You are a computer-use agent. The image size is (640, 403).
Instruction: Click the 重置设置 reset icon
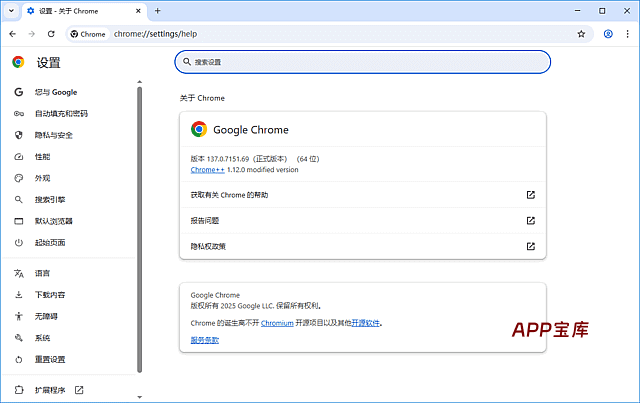pos(19,360)
